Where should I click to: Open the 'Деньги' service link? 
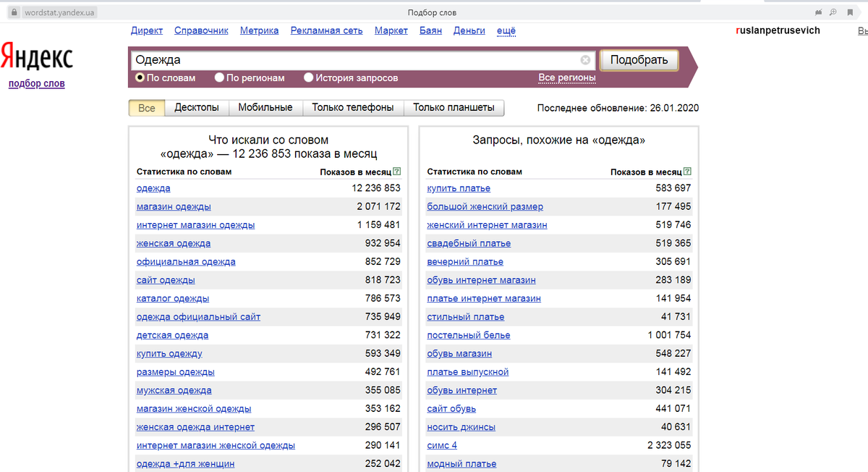coord(469,30)
